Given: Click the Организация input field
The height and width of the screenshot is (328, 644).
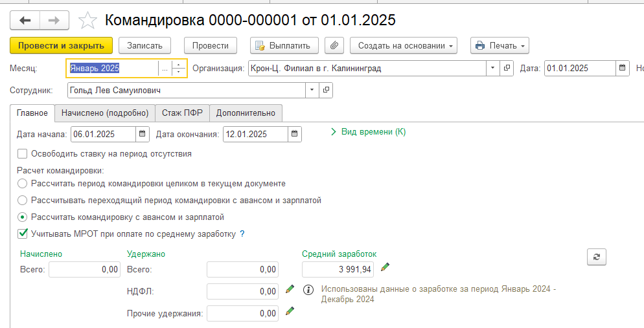Looking at the screenshot, I should pyautogui.click(x=367, y=68).
